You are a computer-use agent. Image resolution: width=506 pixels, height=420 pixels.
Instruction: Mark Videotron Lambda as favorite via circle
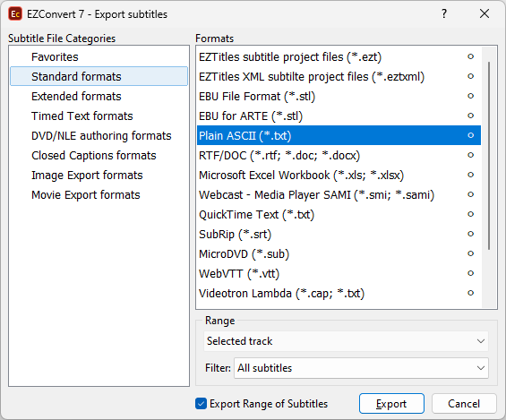pyautogui.click(x=470, y=293)
